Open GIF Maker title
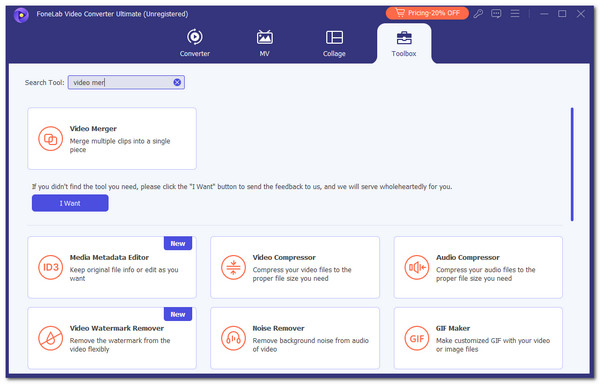 453,328
